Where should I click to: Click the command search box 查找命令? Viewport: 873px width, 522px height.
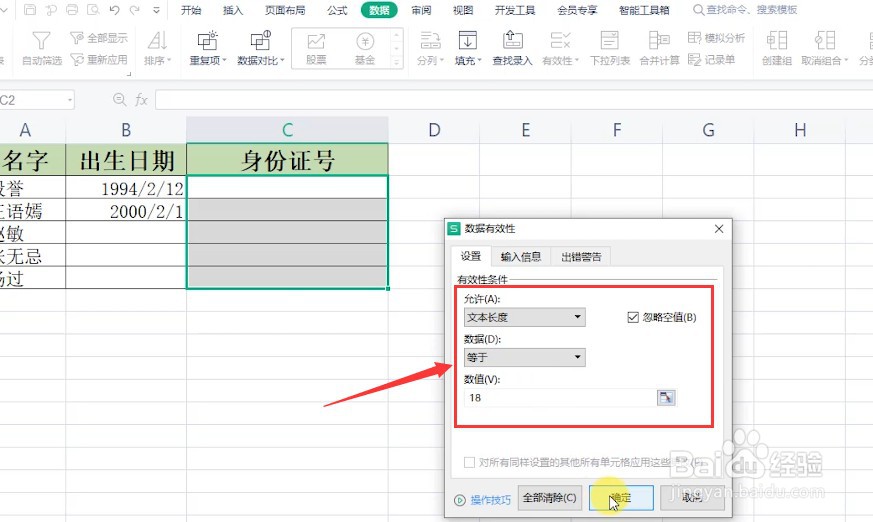coord(745,10)
